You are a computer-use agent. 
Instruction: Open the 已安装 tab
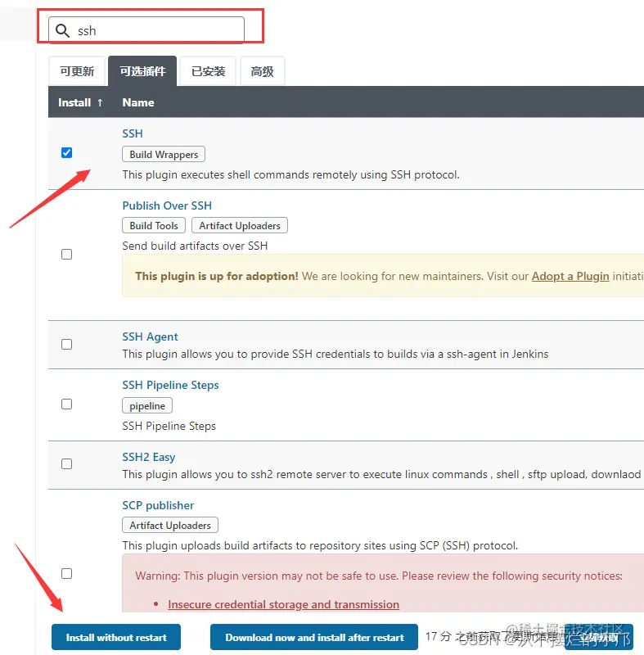point(209,71)
